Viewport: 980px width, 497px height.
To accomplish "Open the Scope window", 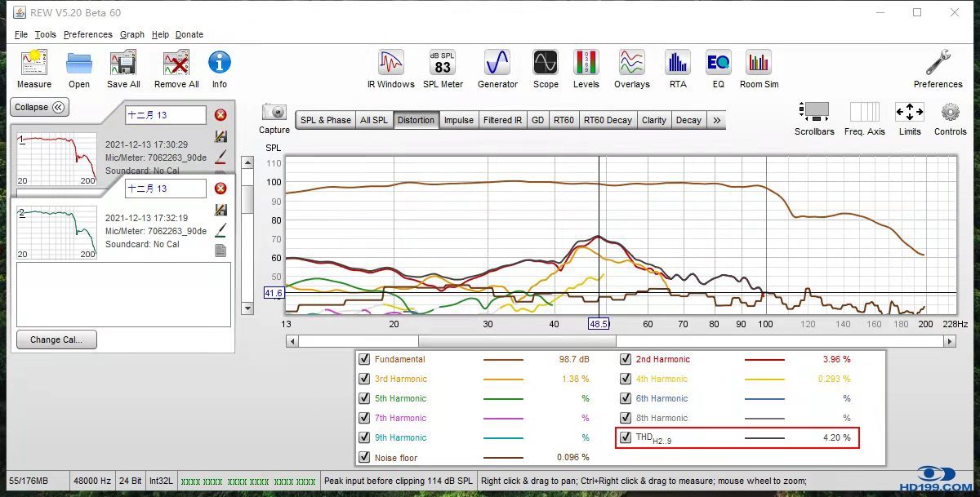I will (546, 64).
